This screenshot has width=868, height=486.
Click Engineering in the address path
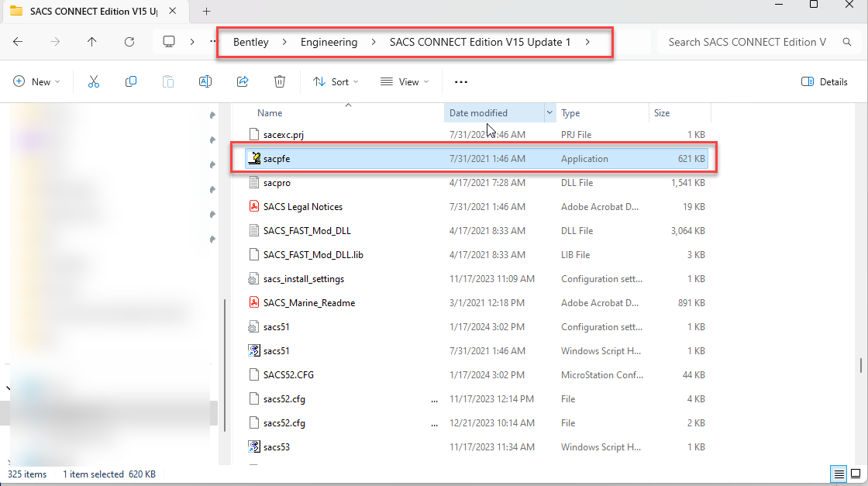coord(329,42)
